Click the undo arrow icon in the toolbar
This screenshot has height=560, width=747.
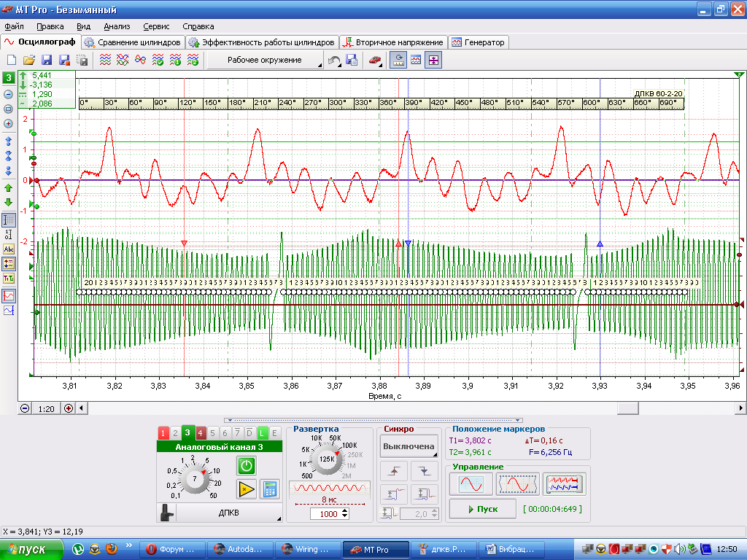point(334,61)
